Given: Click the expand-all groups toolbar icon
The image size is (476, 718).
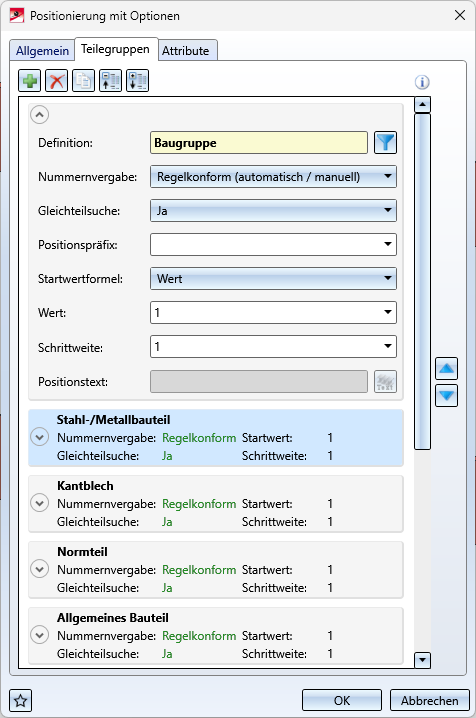Looking at the screenshot, I should click(138, 81).
